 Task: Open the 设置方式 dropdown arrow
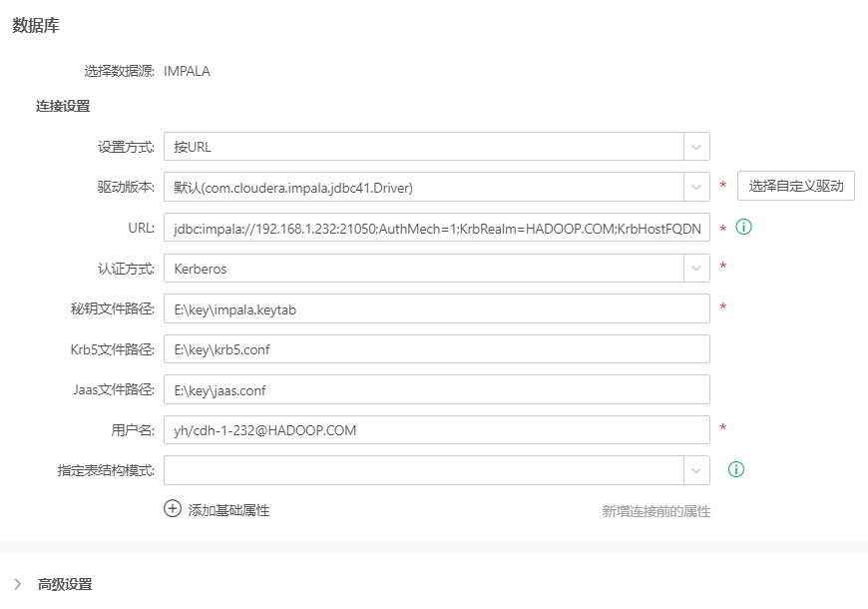point(696,147)
